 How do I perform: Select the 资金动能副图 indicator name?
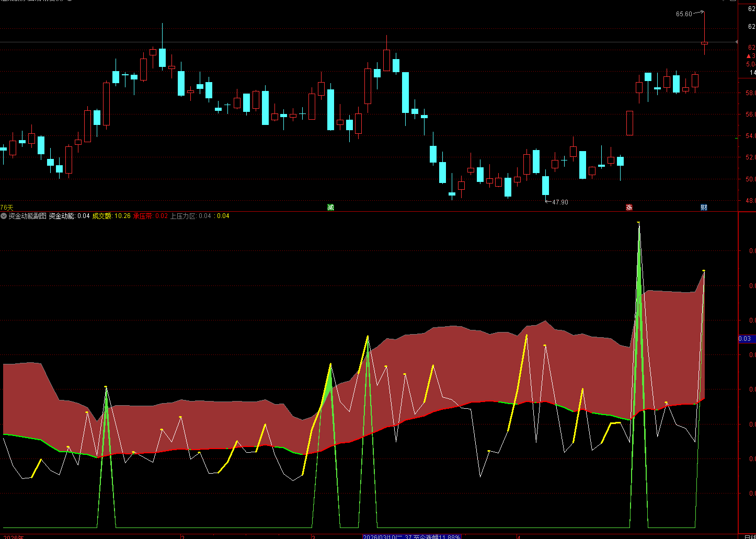(x=27, y=216)
